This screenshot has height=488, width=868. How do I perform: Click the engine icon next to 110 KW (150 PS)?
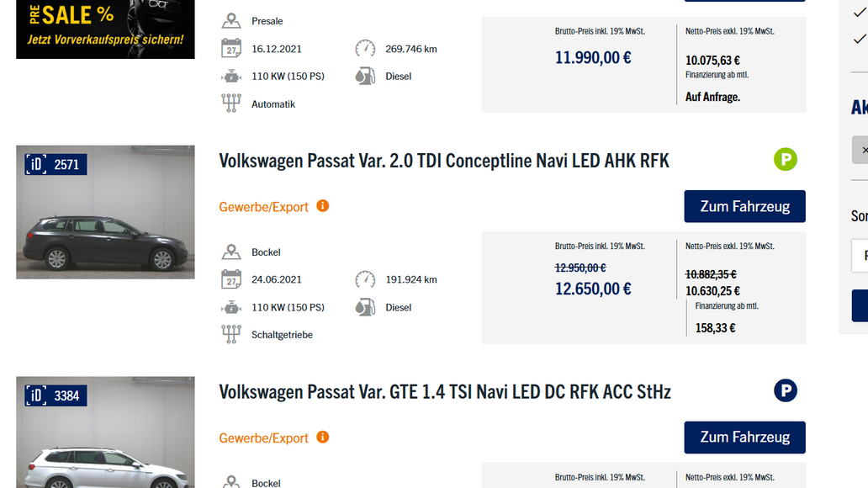pyautogui.click(x=230, y=307)
